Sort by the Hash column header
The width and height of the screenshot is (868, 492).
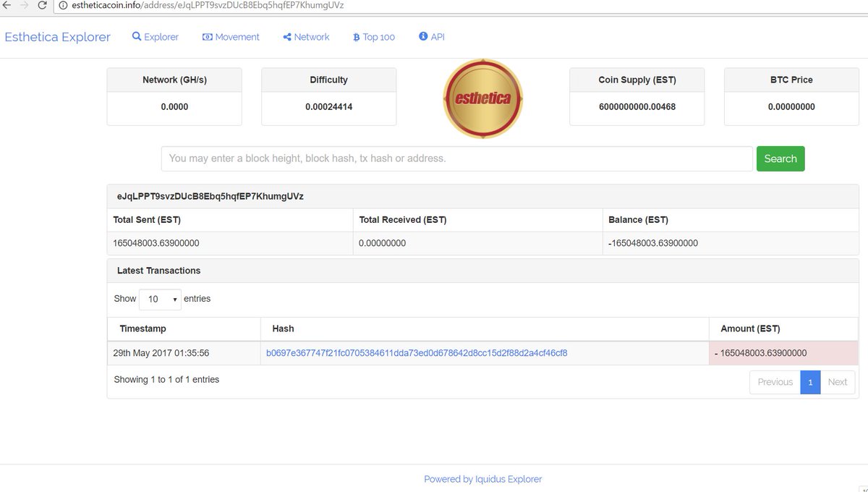click(x=485, y=328)
